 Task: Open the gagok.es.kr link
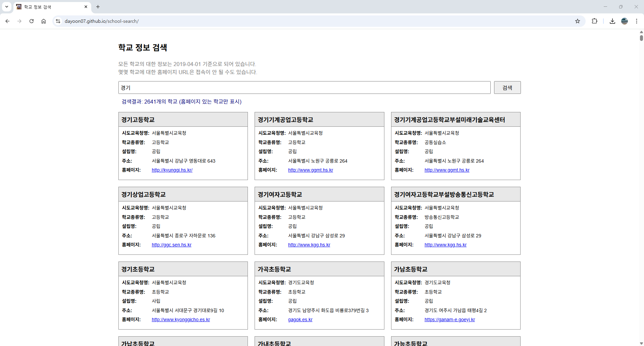(300, 320)
